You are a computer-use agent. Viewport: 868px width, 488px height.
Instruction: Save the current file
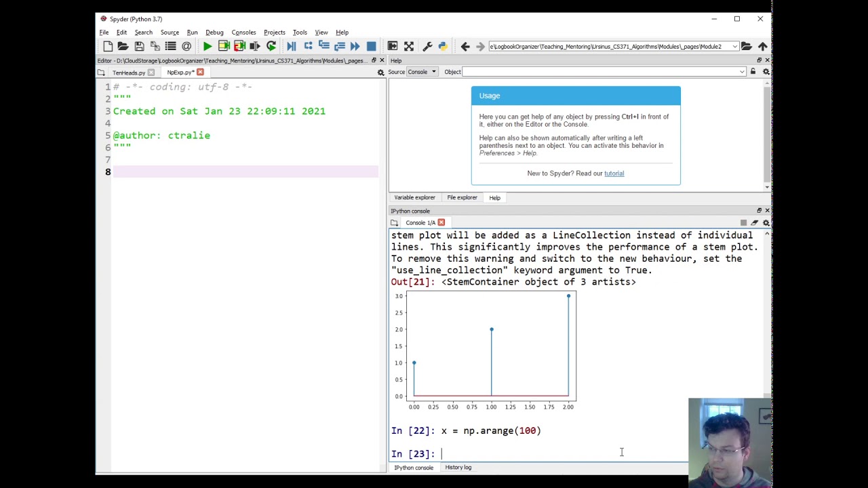[x=139, y=46]
